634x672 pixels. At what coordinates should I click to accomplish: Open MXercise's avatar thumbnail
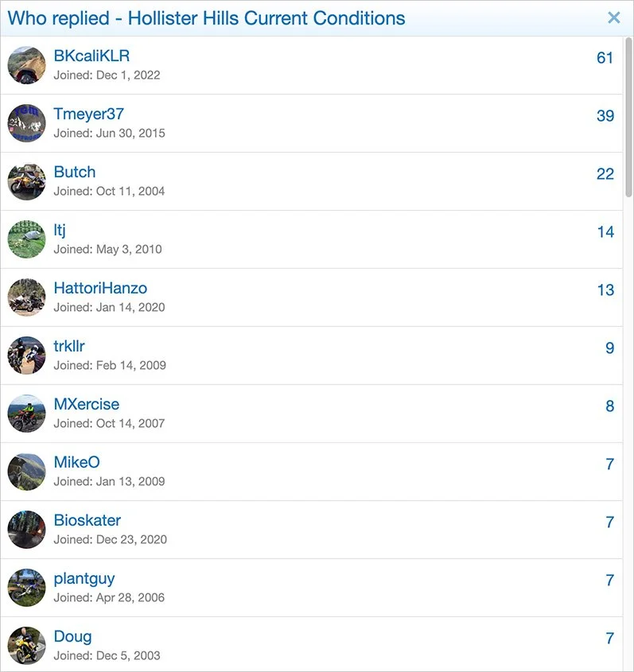26,414
